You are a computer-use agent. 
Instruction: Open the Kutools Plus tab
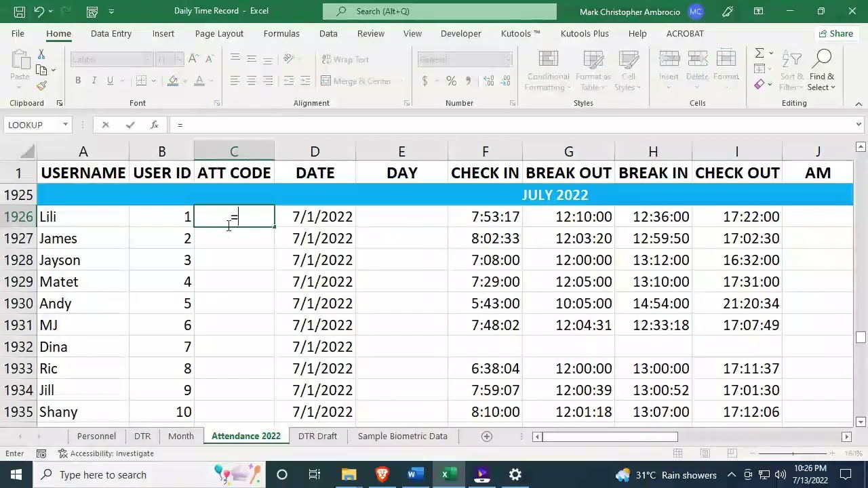(585, 33)
